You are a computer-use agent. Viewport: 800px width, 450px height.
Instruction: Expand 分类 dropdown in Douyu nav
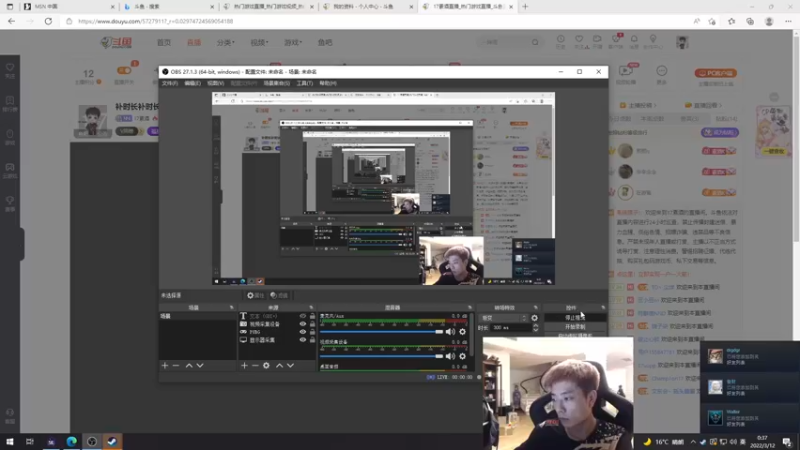click(x=226, y=42)
